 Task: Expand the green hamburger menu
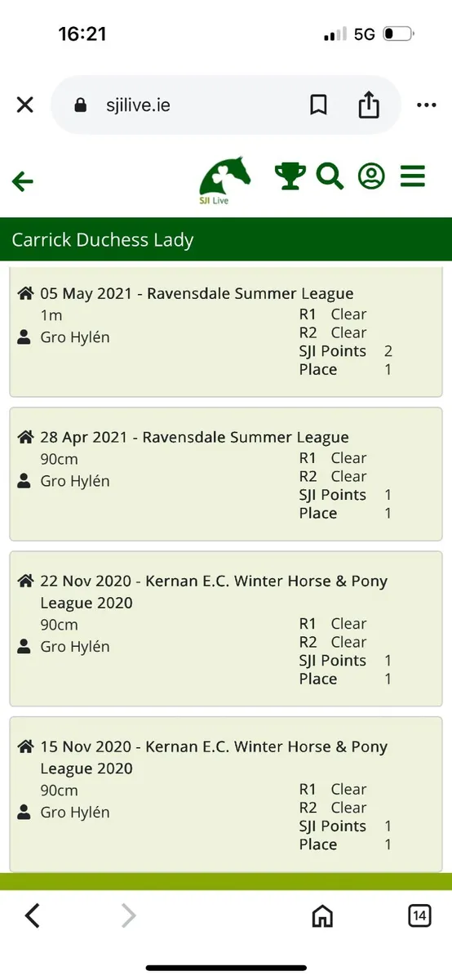(x=413, y=176)
